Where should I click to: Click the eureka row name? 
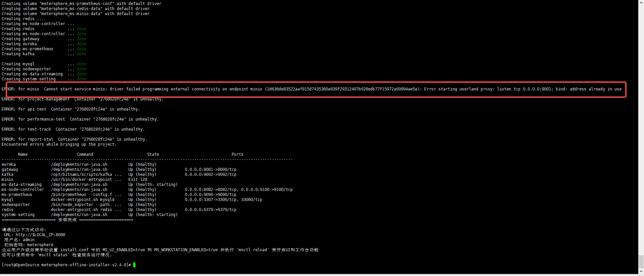click(x=9, y=164)
